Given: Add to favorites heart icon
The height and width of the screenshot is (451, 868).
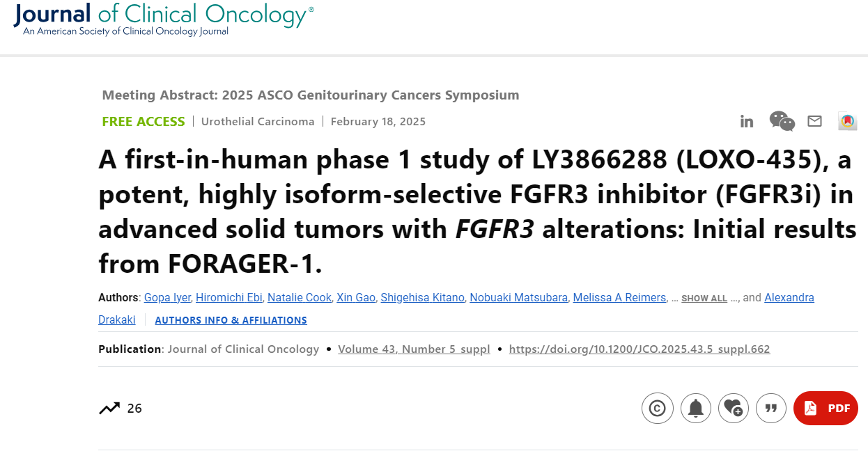Looking at the screenshot, I should point(734,408).
